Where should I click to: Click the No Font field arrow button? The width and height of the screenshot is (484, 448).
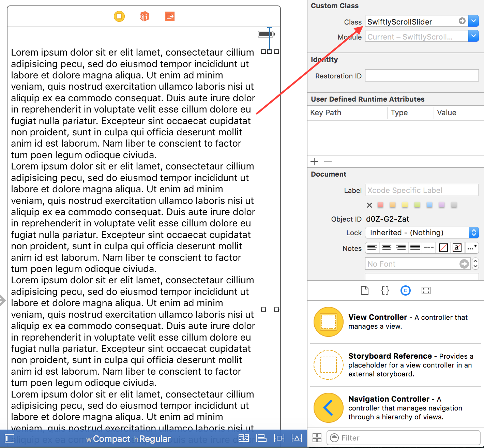point(464,264)
